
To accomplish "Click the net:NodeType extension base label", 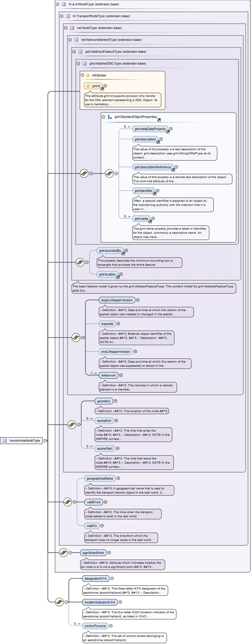I will 99,28.
